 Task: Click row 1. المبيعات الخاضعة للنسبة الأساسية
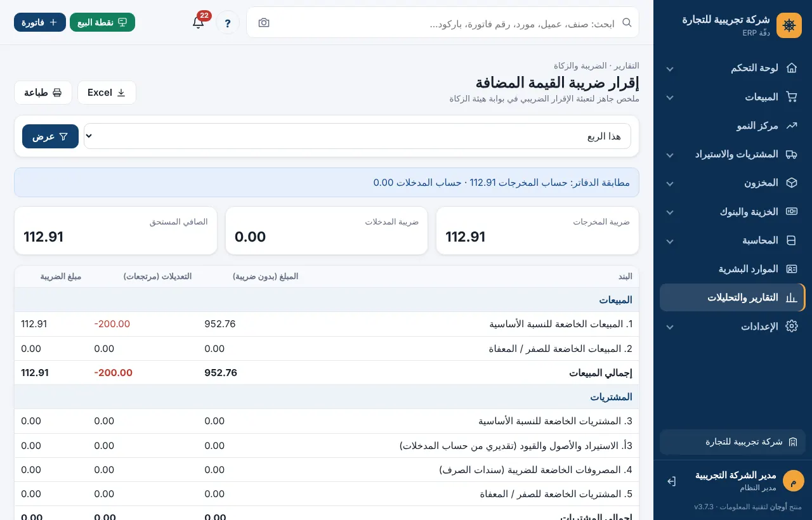pyautogui.click(x=327, y=324)
